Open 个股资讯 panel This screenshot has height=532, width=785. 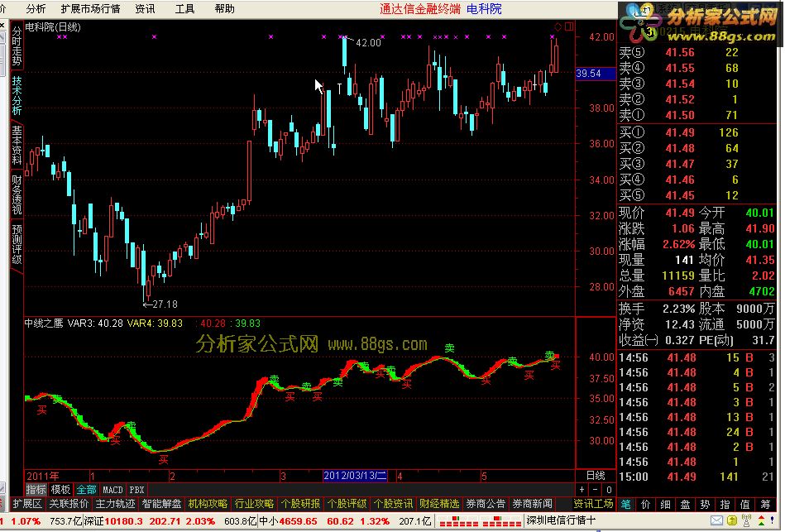coord(393,504)
